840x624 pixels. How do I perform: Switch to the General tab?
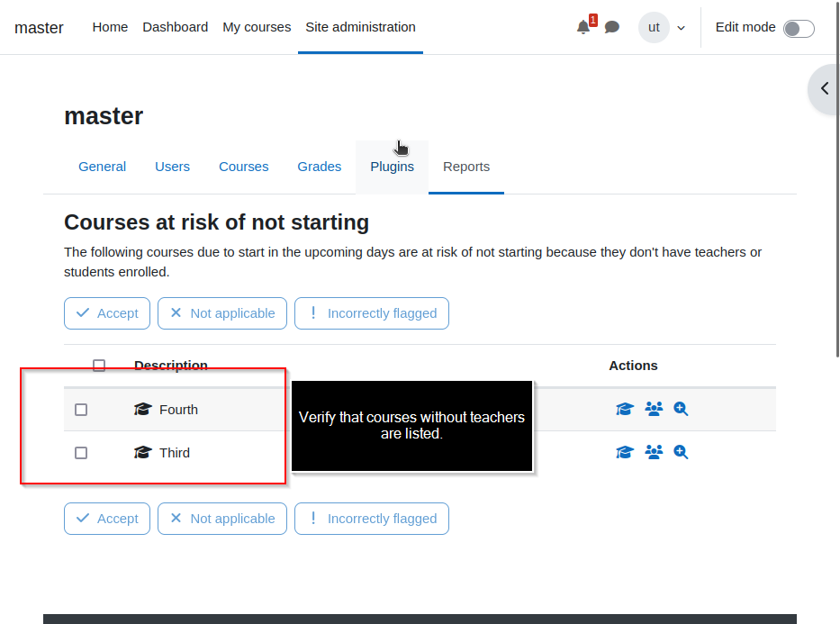[x=103, y=167]
